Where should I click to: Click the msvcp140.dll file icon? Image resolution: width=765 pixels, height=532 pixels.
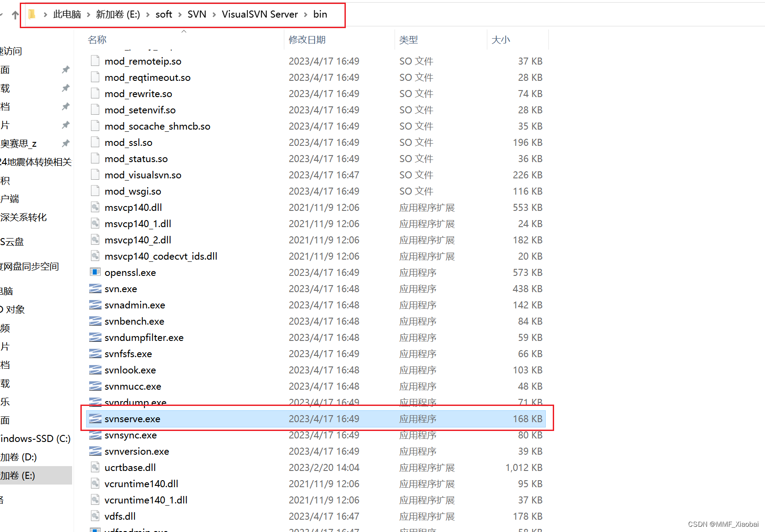[95, 207]
